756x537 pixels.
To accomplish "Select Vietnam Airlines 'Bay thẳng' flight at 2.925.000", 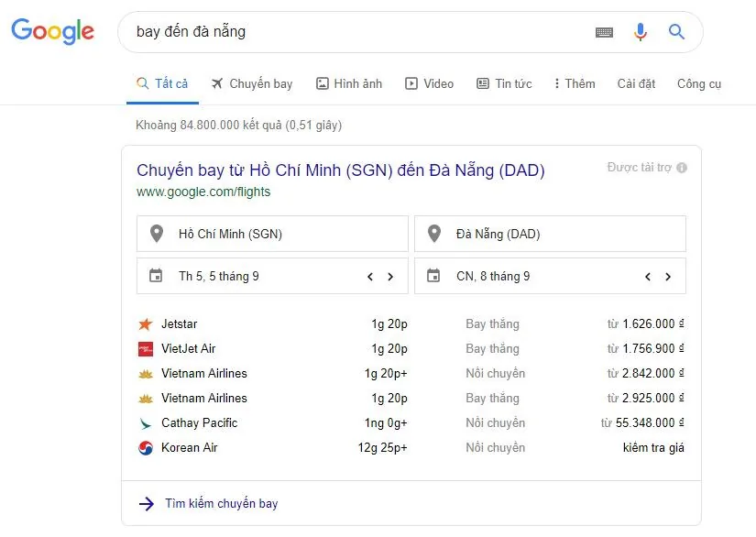I will (x=411, y=399).
